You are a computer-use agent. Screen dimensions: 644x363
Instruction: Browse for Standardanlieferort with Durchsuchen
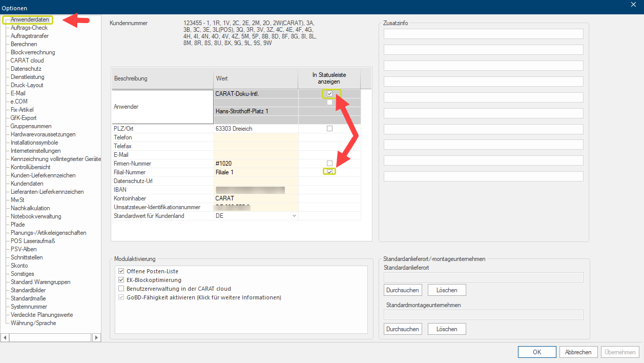[403, 290]
